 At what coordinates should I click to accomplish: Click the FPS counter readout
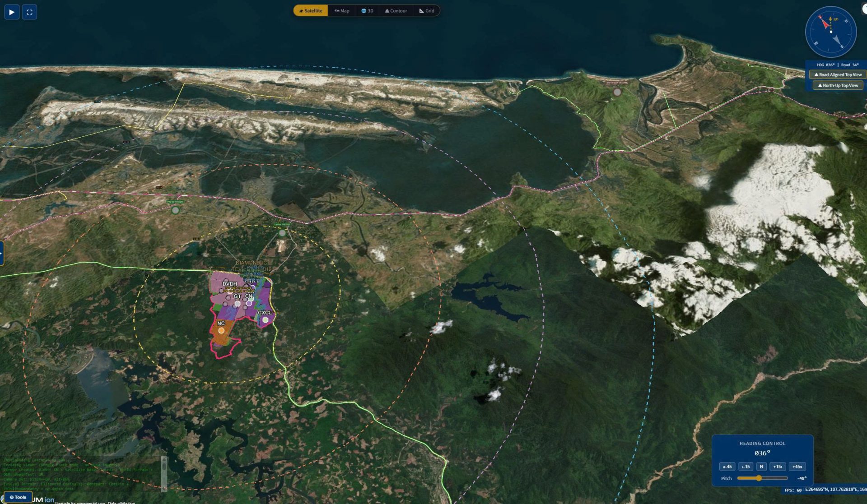(793, 490)
